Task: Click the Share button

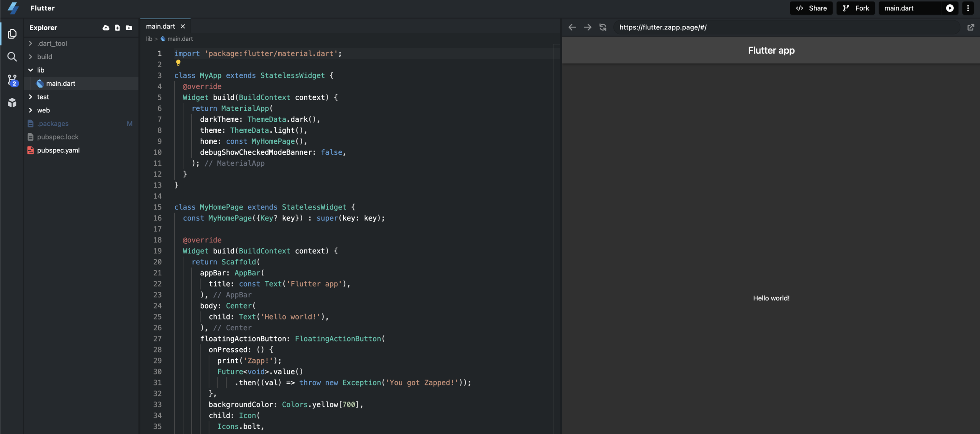Action: click(811, 8)
